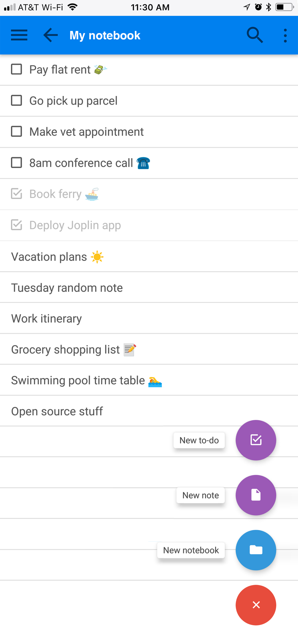Uncheck the Book ferry to-do

pos(16,194)
